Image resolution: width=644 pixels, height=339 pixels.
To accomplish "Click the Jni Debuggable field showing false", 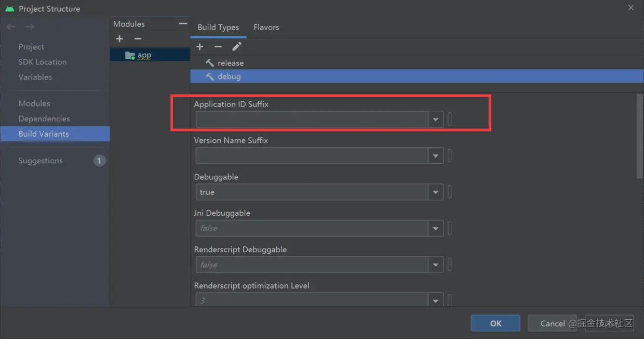I will tap(312, 228).
